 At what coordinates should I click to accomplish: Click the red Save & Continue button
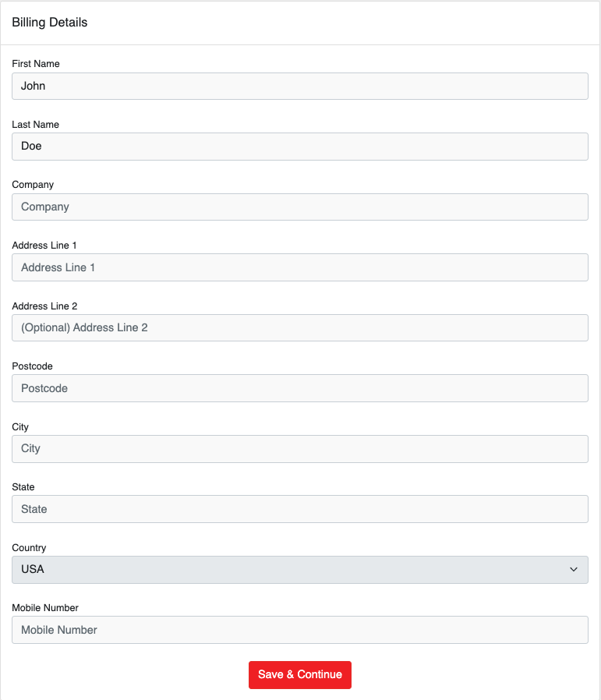point(300,675)
